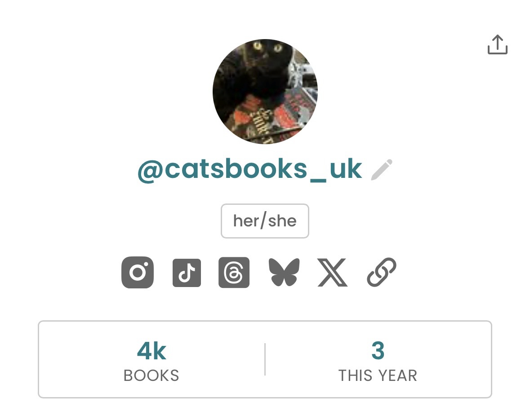Open the TikTok social link
530x420 pixels.
click(187, 273)
